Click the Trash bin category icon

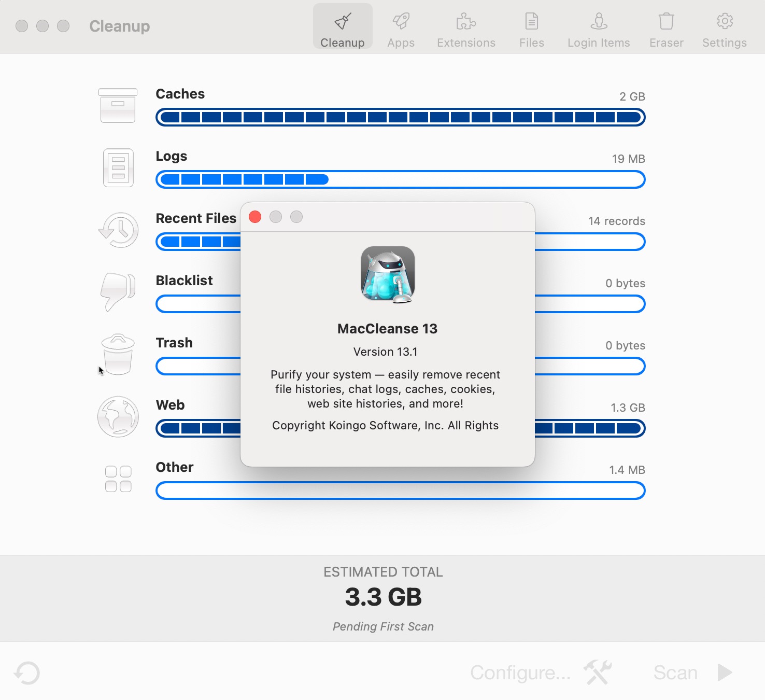coord(118,354)
